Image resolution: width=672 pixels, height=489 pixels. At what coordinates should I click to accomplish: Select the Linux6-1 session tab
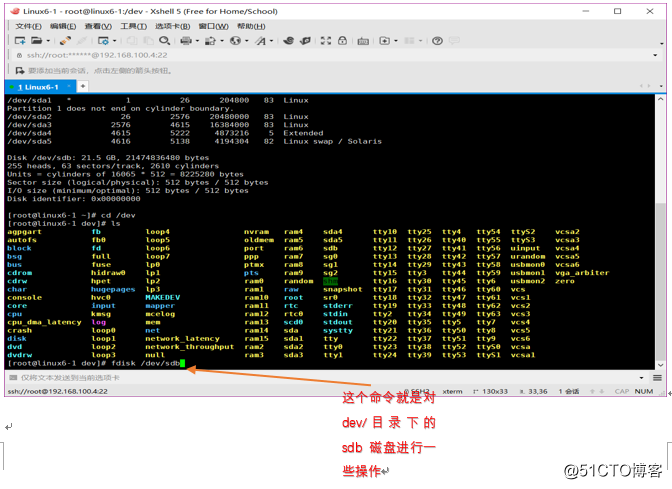tap(38, 87)
